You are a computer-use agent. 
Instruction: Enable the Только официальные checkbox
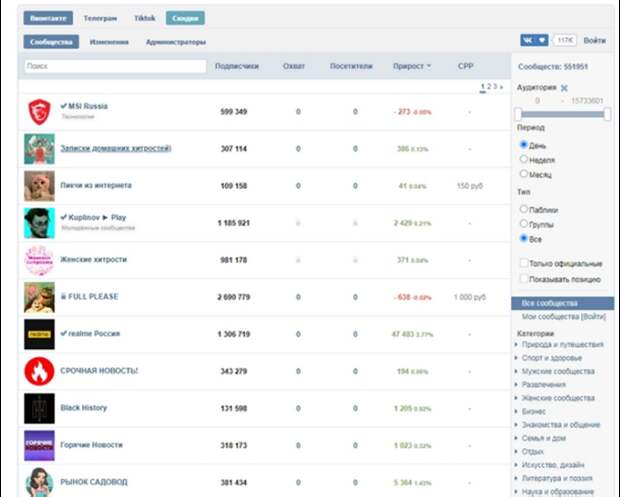pyautogui.click(x=524, y=263)
